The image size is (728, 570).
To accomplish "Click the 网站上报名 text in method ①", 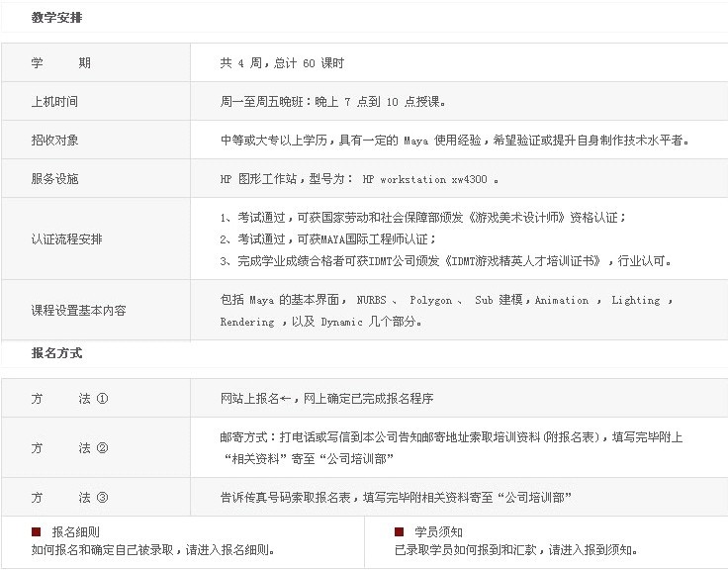I will tap(249, 398).
